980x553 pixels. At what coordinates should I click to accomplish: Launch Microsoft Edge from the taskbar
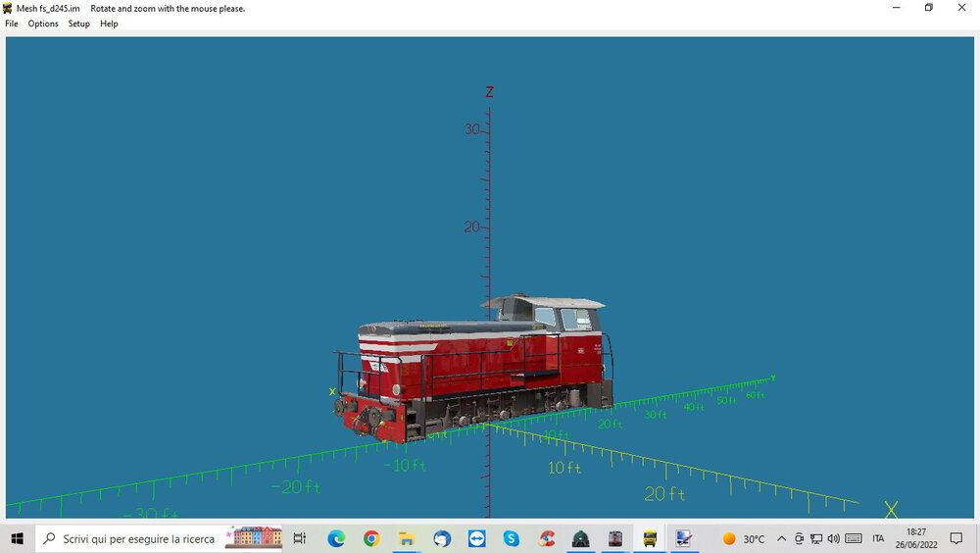click(x=335, y=538)
